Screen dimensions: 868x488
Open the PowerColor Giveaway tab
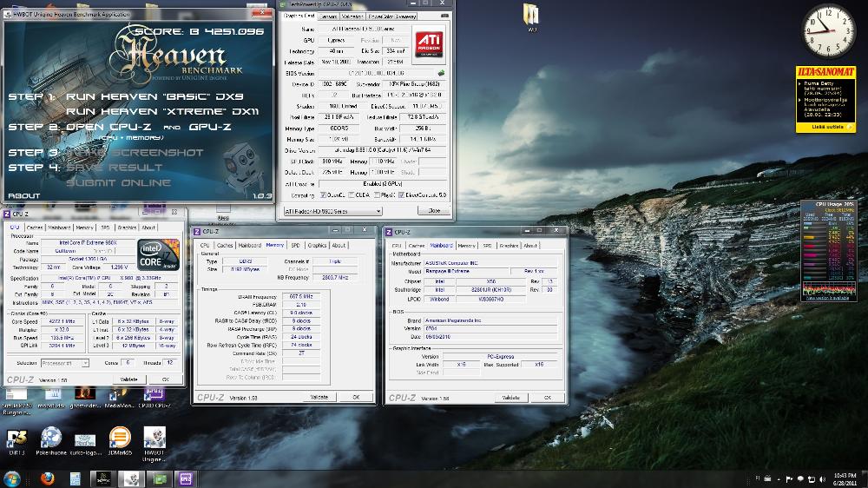coord(392,16)
